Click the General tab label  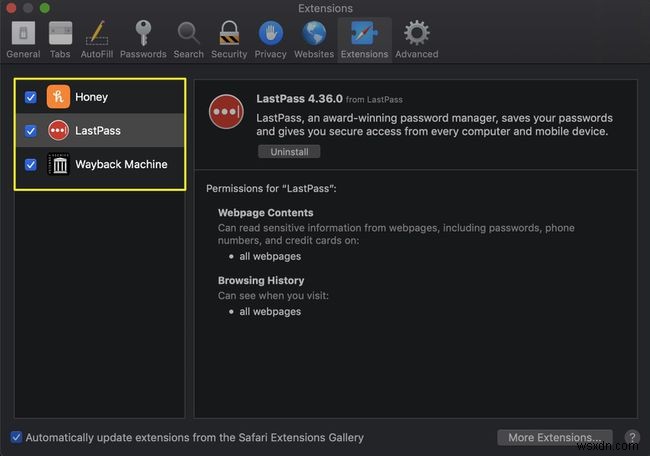coord(23,54)
